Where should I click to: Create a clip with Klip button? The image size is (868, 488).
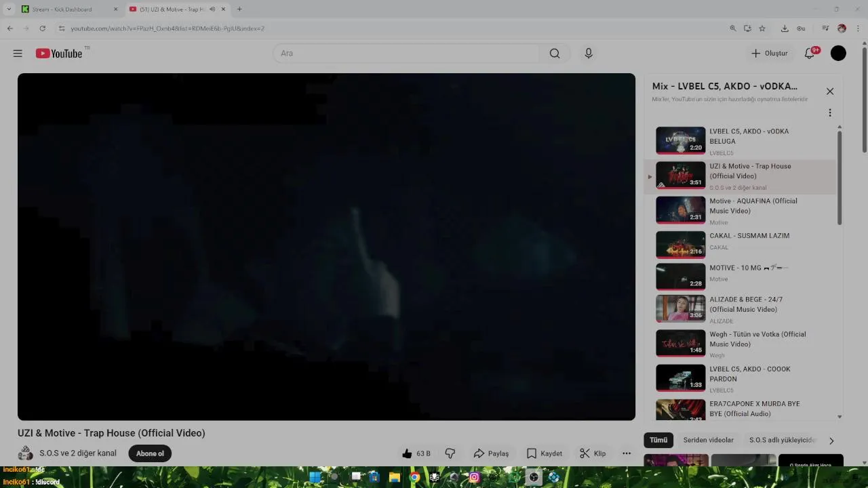click(593, 453)
